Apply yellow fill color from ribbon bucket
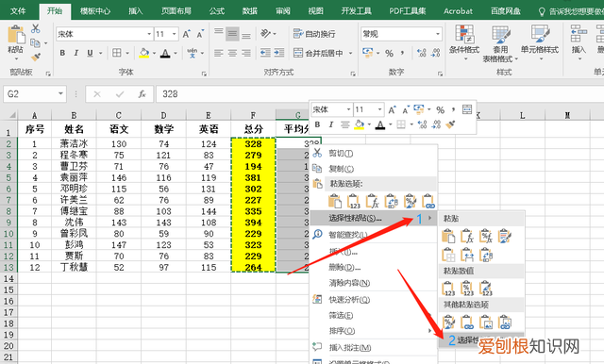This screenshot has width=604, height=364. click(x=144, y=53)
